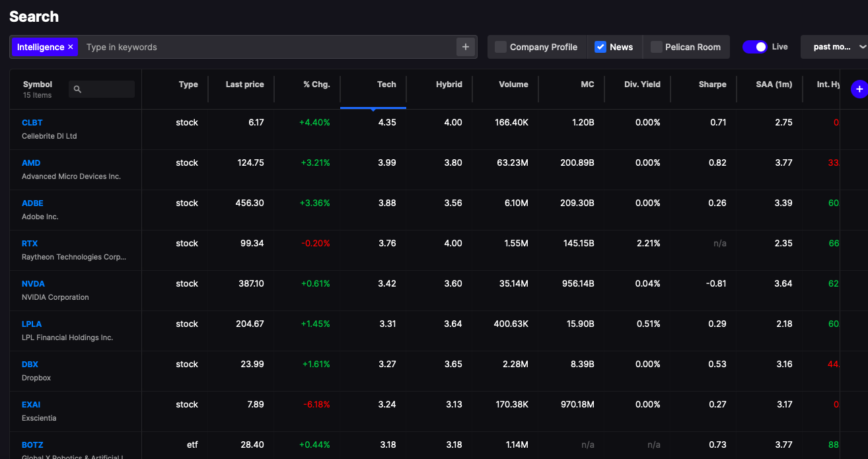Sort by SAA (1m) column header
This screenshot has width=868, height=459.
click(774, 85)
